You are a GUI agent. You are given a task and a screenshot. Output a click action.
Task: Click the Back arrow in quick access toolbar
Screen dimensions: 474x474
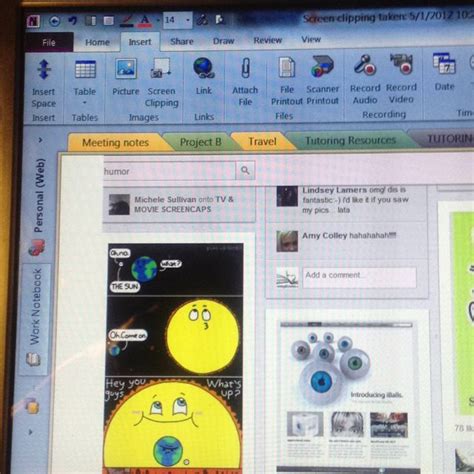click(55, 21)
